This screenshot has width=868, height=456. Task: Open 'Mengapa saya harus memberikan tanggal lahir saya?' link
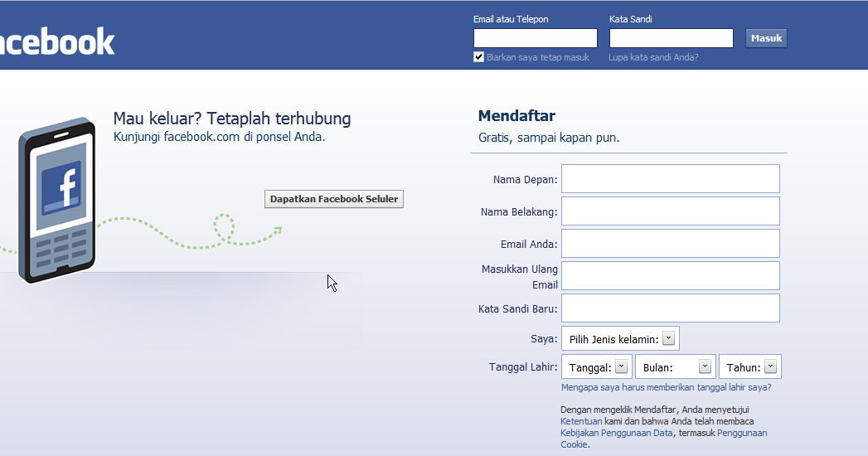[x=666, y=387]
